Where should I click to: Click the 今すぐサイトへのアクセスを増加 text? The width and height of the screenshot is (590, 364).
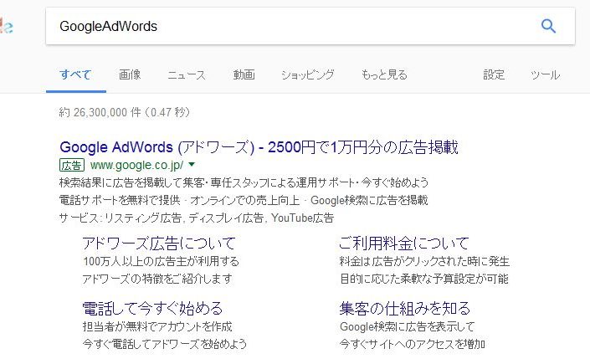coord(412,344)
